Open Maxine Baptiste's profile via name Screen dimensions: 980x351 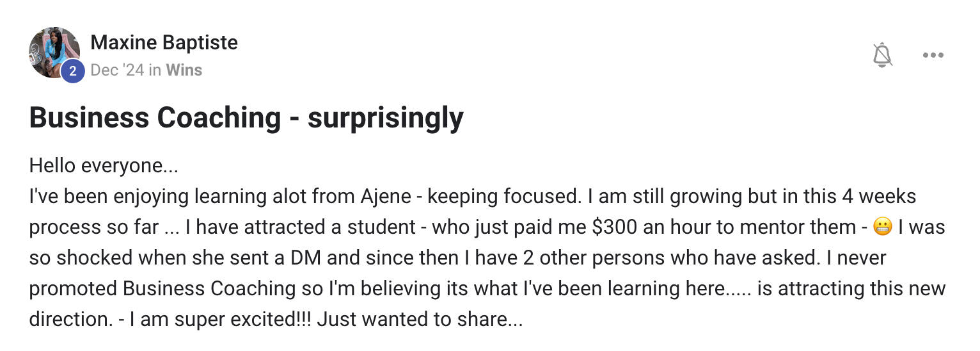[x=164, y=42]
